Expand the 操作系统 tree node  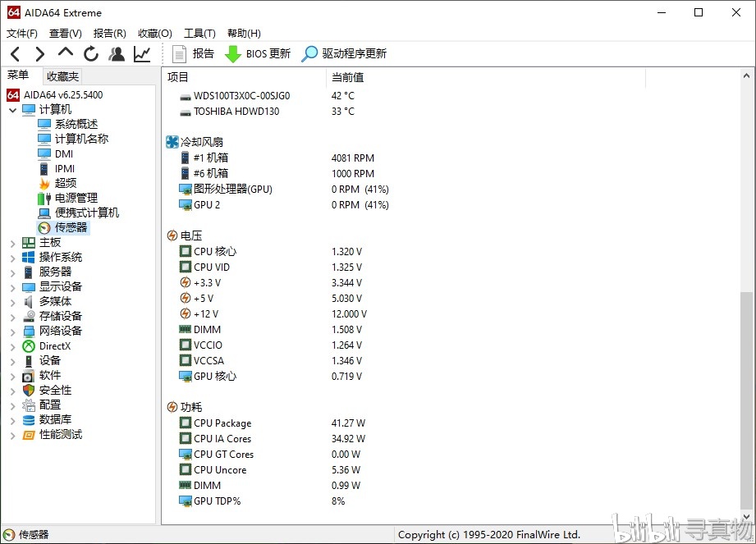[x=12, y=258]
